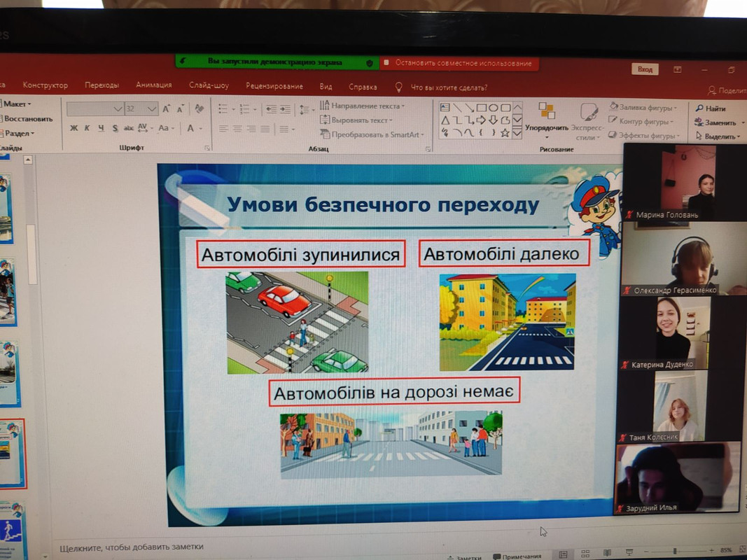
Task: Toggle bold formatting (Ж)
Action: [x=74, y=127]
